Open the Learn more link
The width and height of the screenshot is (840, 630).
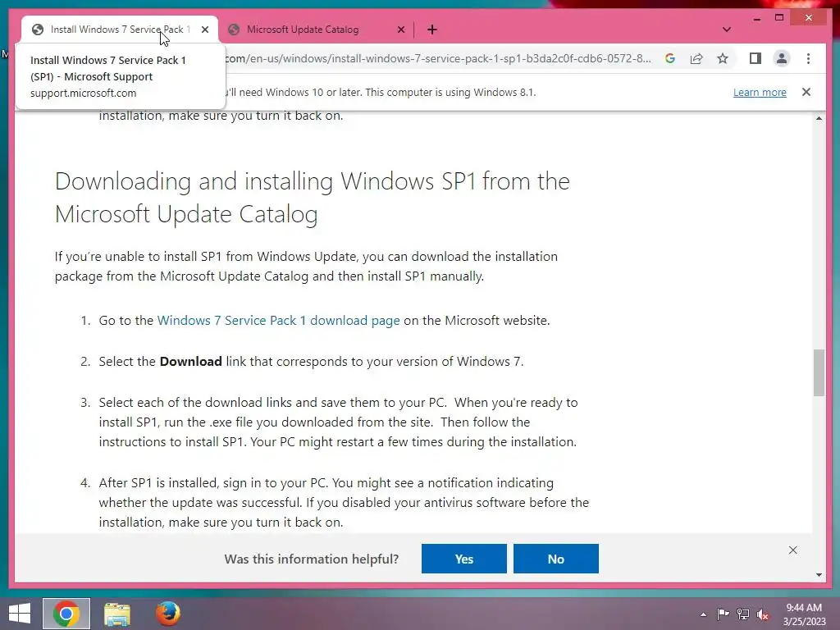[760, 92]
